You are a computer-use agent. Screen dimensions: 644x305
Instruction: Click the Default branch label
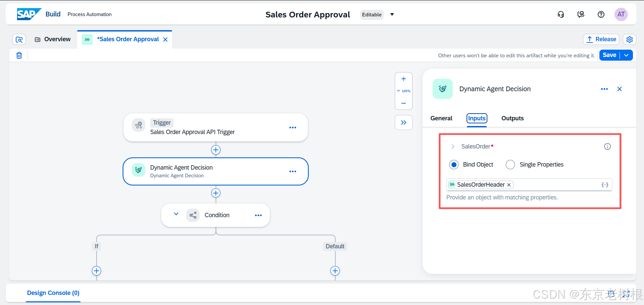pyautogui.click(x=335, y=246)
